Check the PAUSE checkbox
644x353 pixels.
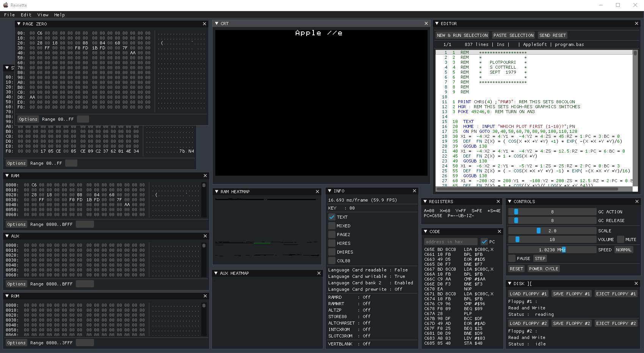click(512, 258)
